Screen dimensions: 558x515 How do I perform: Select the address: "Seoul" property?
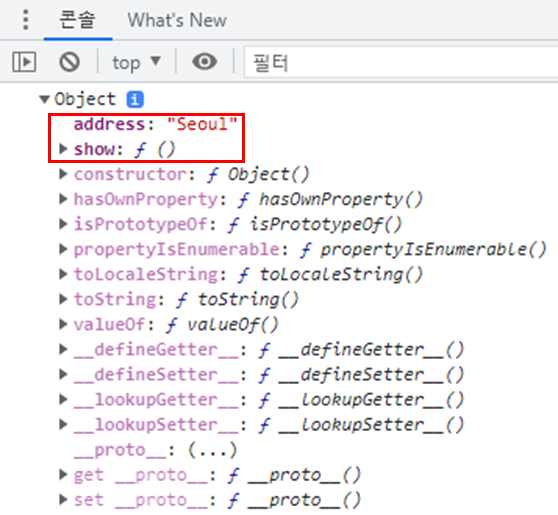click(x=156, y=125)
